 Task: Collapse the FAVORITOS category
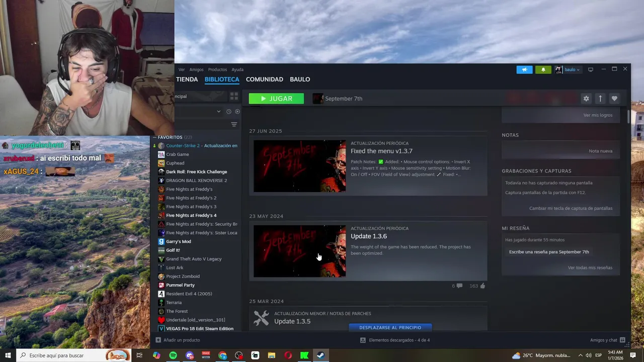coord(155,137)
